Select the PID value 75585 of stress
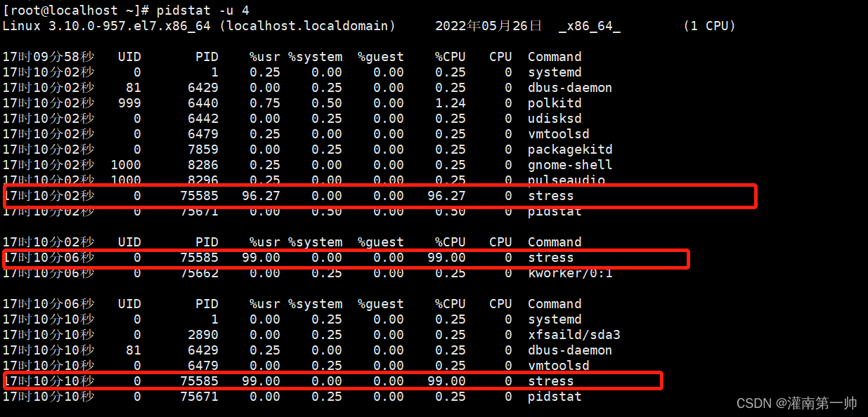The image size is (868, 417). click(x=200, y=195)
